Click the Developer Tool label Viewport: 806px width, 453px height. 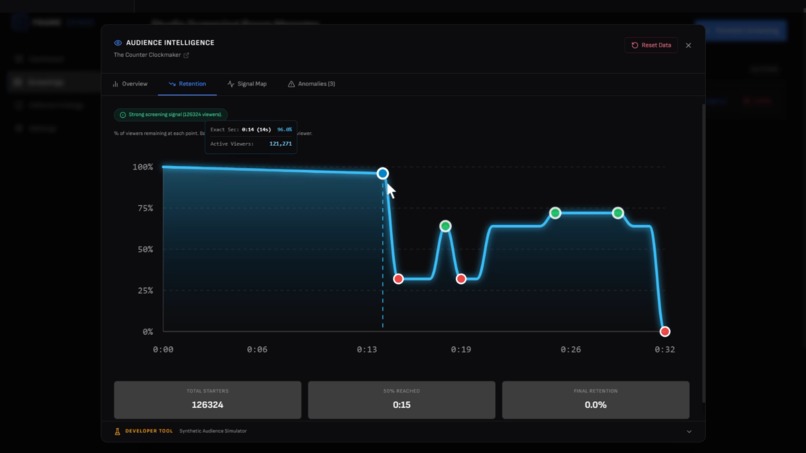tap(149, 431)
